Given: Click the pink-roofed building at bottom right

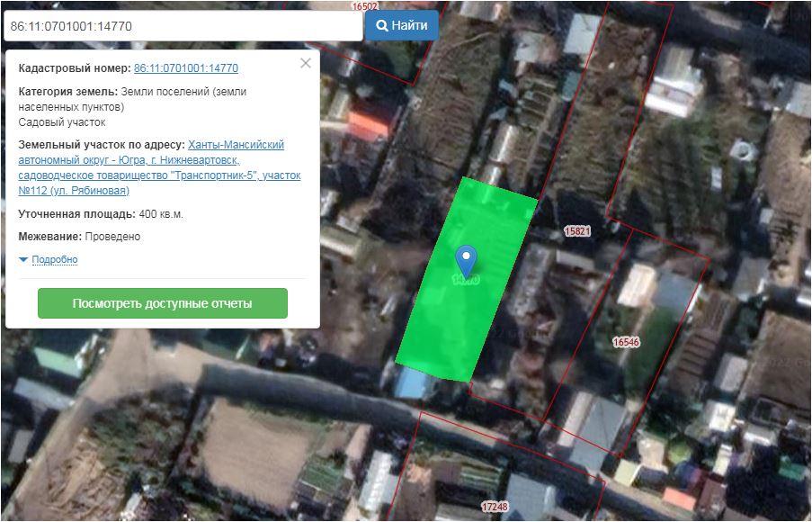Looking at the screenshot, I should (678, 498).
